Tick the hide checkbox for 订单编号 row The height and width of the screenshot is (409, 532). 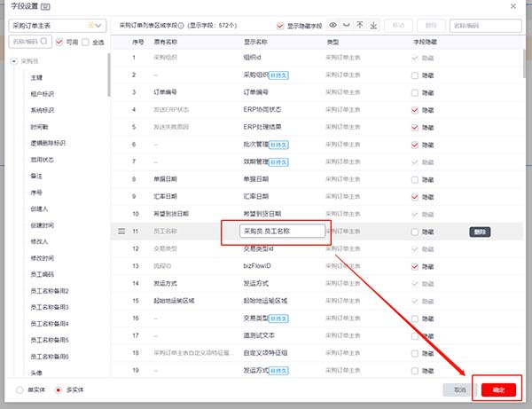415,91
